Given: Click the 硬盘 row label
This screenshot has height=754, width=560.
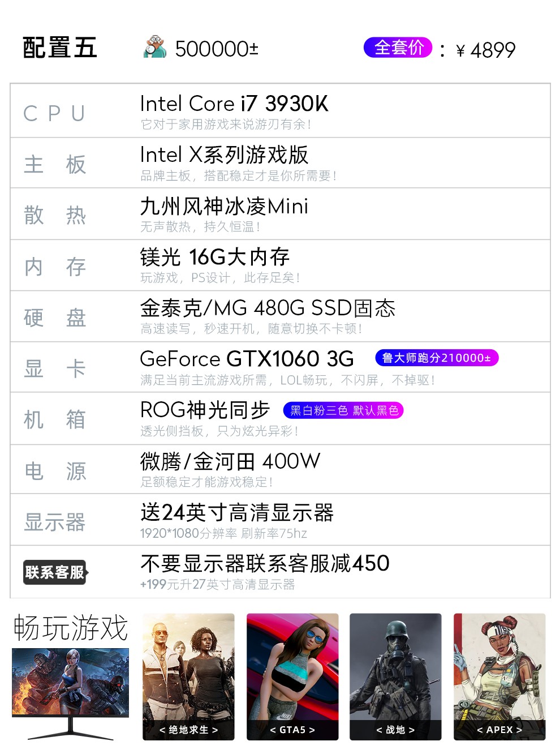Looking at the screenshot, I should (55, 318).
